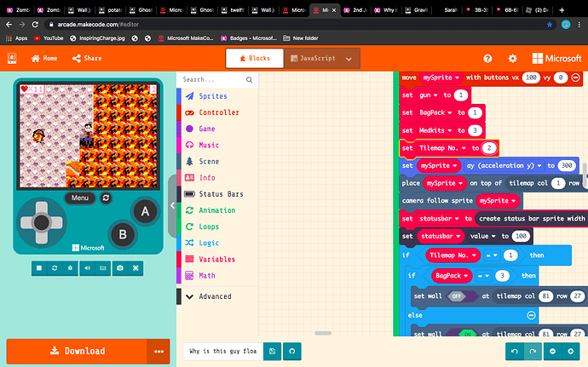
Task: Open the Scene block category
Action: pyautogui.click(x=217, y=161)
